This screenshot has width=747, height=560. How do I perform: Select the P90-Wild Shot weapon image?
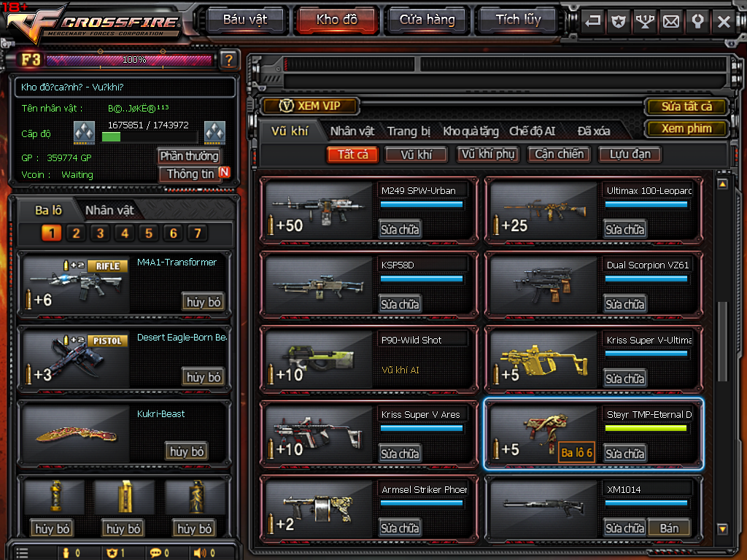(x=318, y=359)
